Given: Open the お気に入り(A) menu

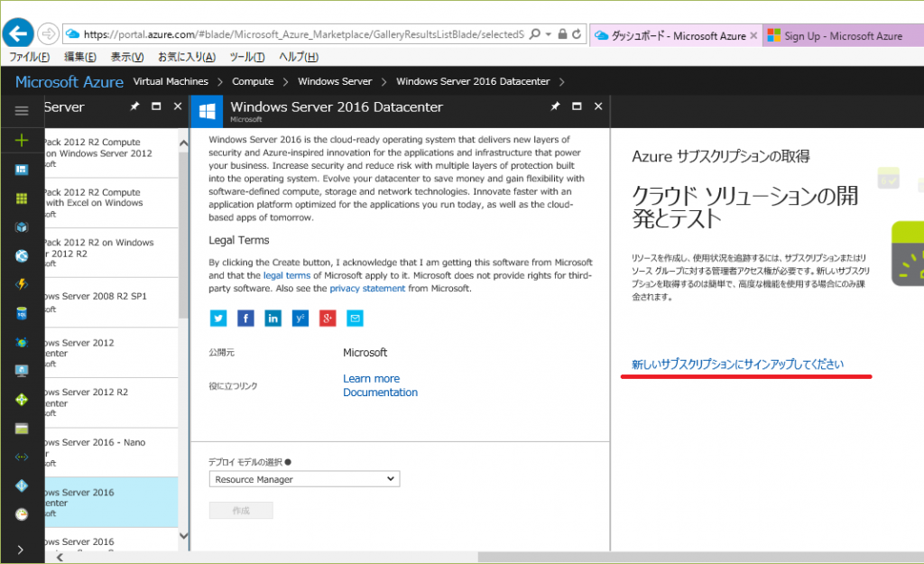Looking at the screenshot, I should (x=187, y=57).
